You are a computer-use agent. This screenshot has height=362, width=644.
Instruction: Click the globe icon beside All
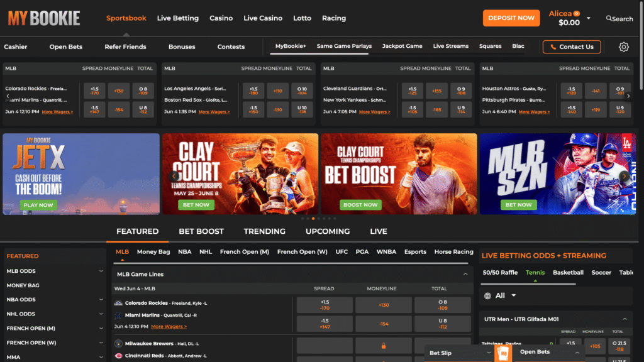click(x=487, y=296)
